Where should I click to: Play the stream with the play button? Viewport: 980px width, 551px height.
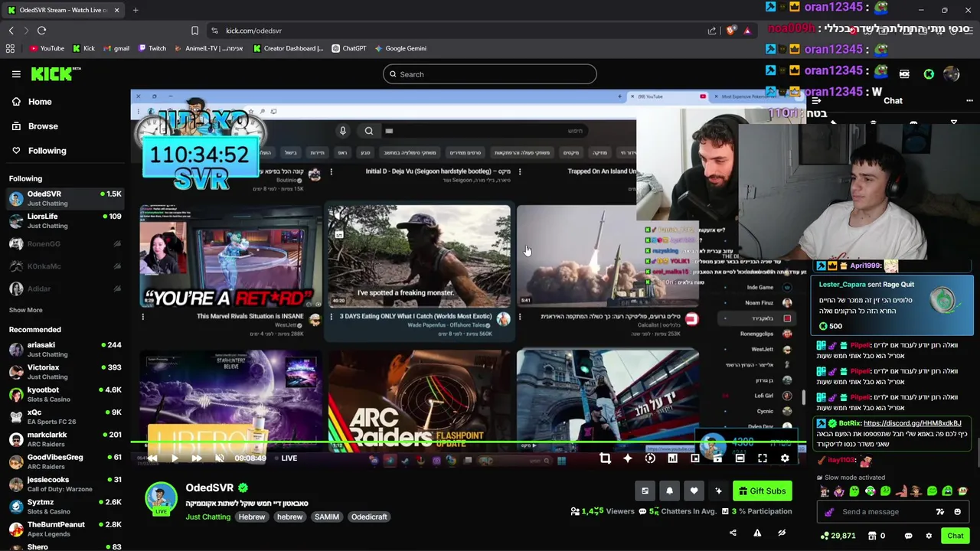coord(175,458)
